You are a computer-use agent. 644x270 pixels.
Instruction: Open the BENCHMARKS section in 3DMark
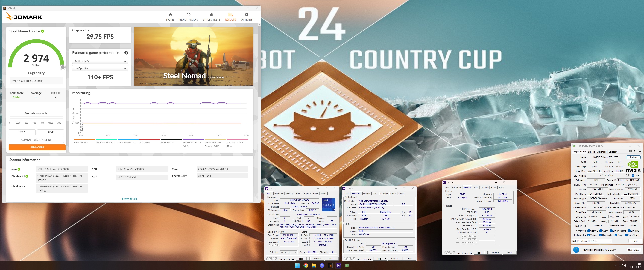click(189, 17)
